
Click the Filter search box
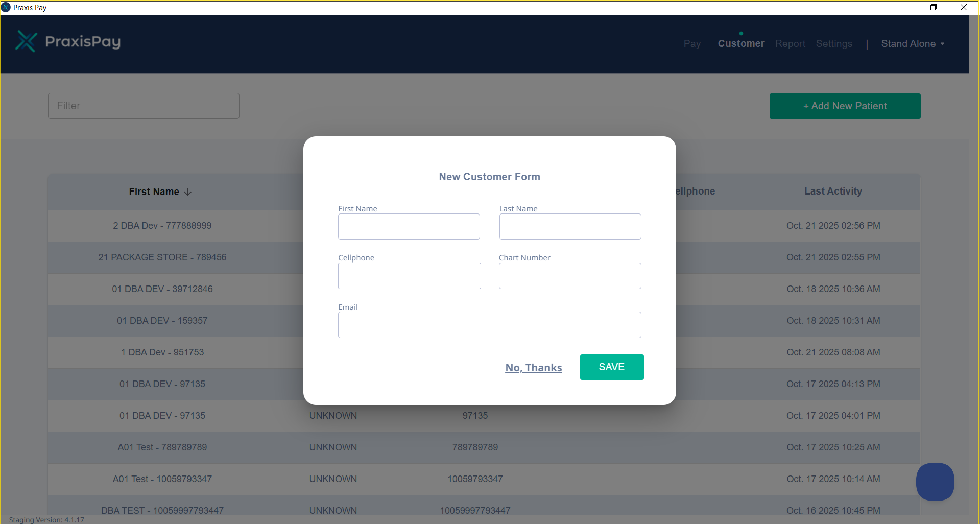pos(144,106)
